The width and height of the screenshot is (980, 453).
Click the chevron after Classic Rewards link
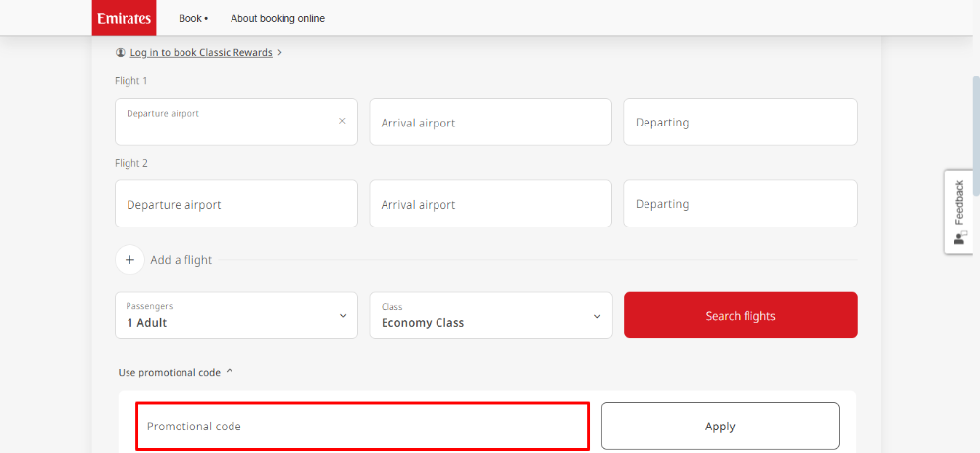280,53
